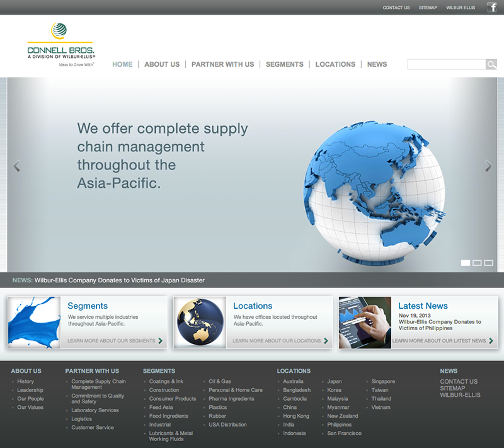The height and width of the screenshot is (448, 504).
Task: Open the News nav item
Action: (377, 64)
